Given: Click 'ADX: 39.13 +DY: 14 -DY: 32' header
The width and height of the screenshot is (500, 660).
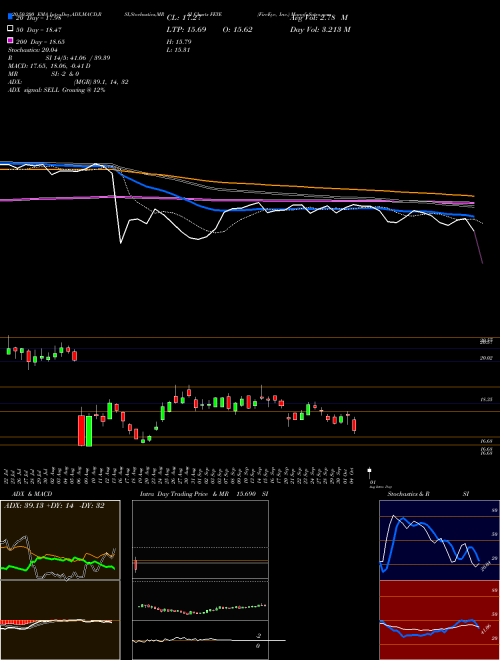Looking at the screenshot, I should 54,506.
